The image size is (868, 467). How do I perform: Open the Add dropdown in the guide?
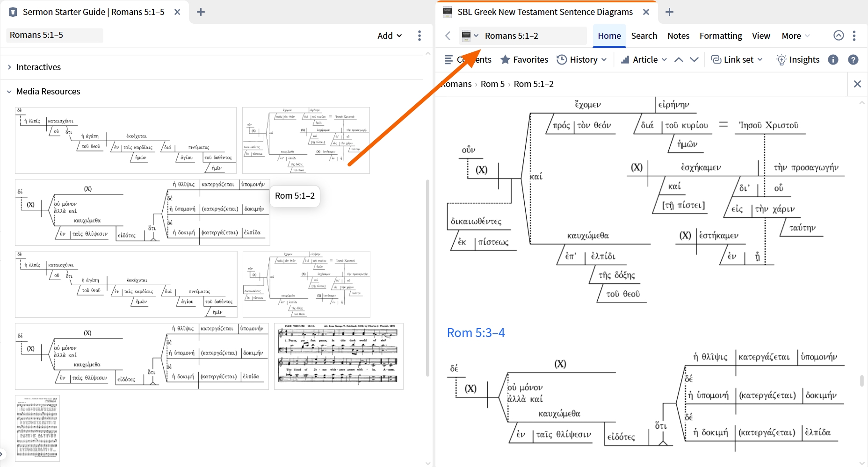[x=390, y=36]
